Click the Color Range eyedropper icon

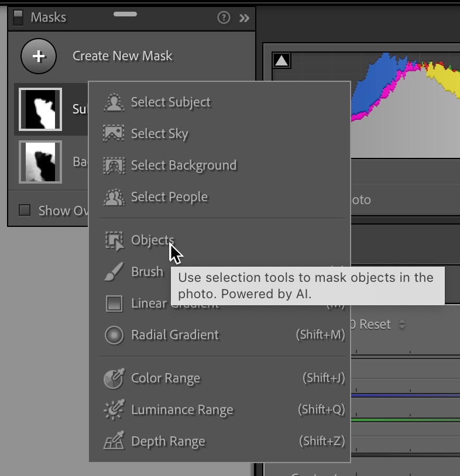[114, 378]
